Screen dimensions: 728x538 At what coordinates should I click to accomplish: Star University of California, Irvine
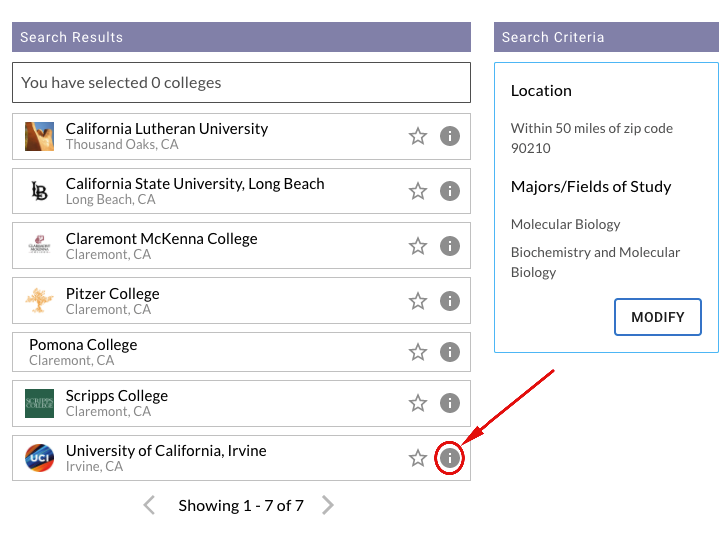tap(418, 458)
